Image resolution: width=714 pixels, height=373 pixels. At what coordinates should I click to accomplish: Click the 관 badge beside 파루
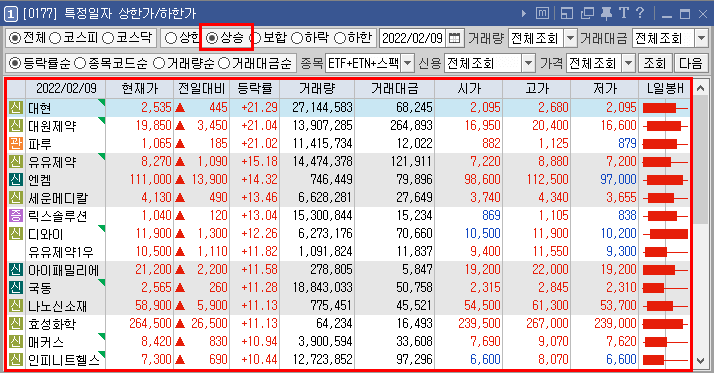pos(15,143)
